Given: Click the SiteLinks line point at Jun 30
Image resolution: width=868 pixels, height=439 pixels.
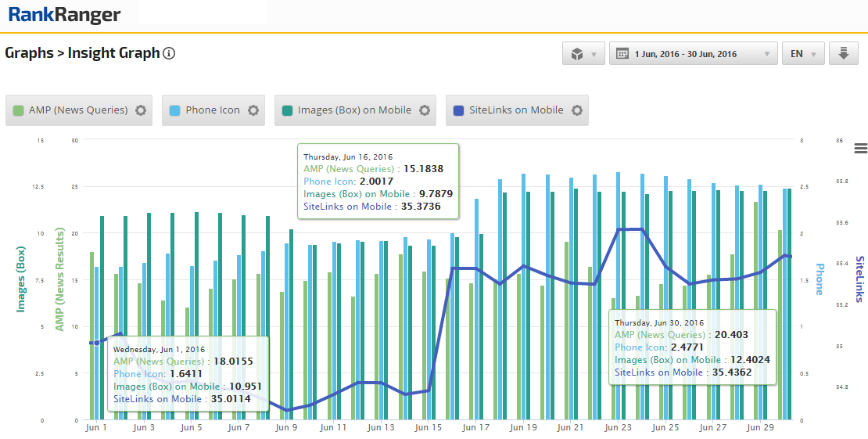Looking at the screenshot, I should pos(788,257).
